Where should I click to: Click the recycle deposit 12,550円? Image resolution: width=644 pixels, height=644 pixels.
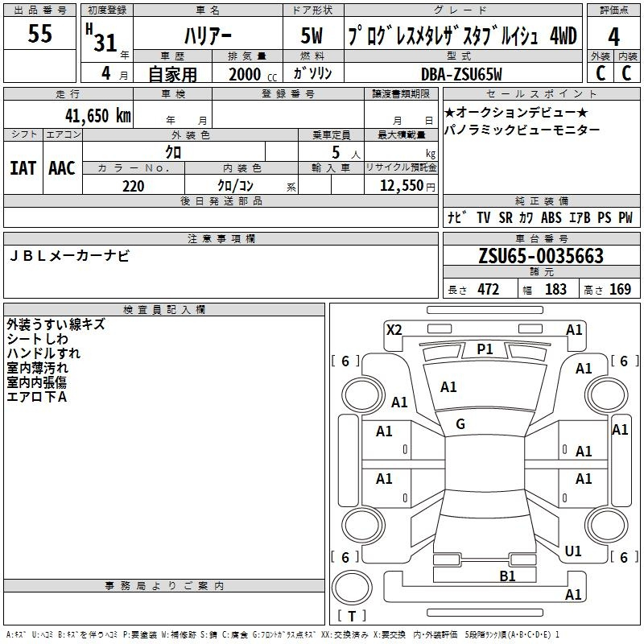tap(407, 186)
